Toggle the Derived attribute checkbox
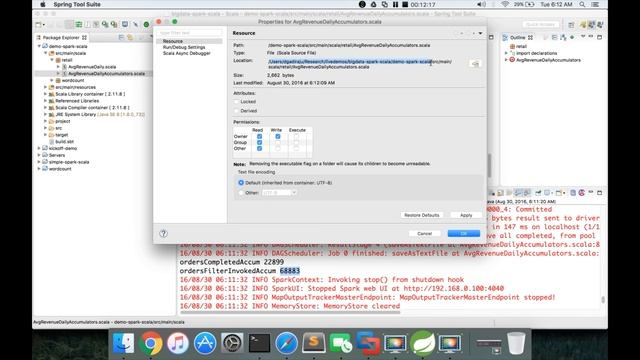 236,111
